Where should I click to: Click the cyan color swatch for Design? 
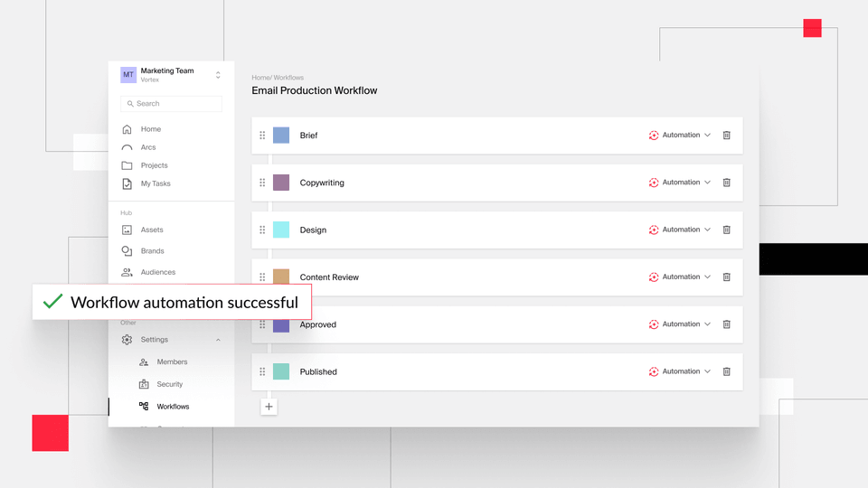[x=281, y=230]
